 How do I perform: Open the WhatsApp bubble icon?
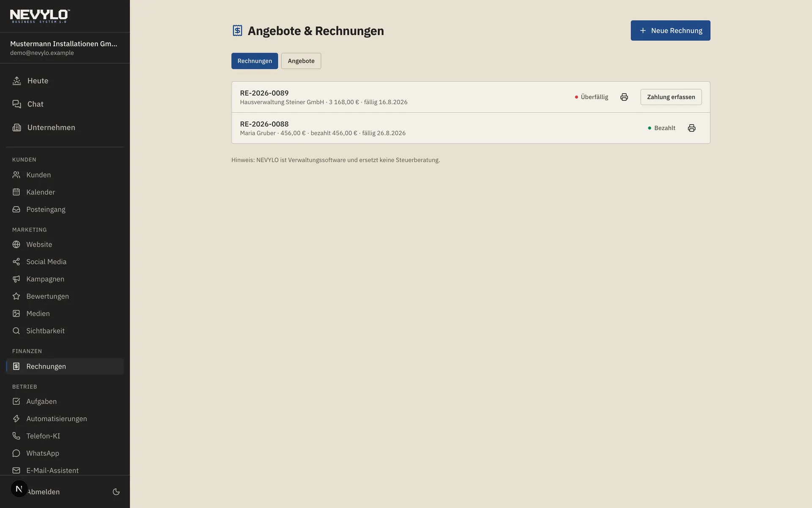(x=16, y=453)
